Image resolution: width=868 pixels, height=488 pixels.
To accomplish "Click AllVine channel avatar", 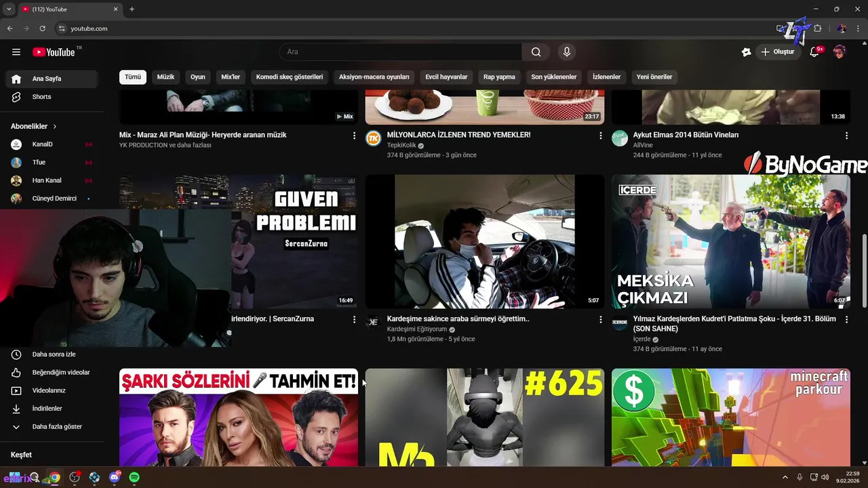I will (620, 138).
